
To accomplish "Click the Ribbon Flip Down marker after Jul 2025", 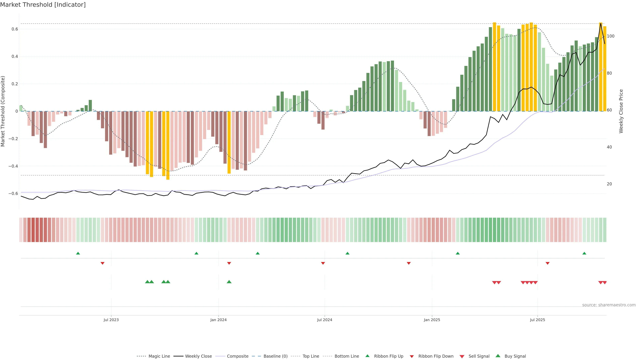I will click(x=548, y=263).
